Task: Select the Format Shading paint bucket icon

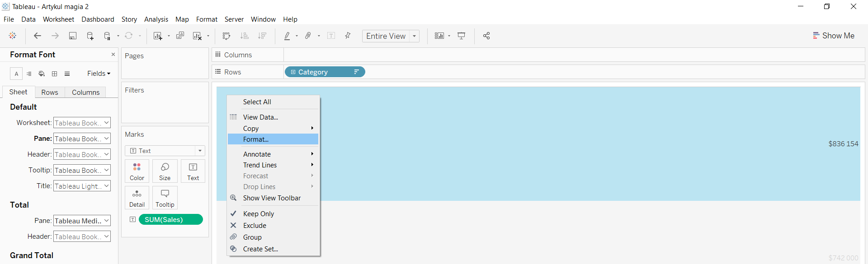Action: (x=42, y=74)
